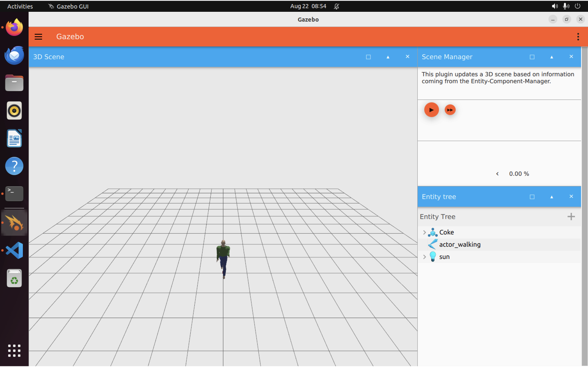
Task: Click the fast-forward step button
Action: (x=450, y=110)
